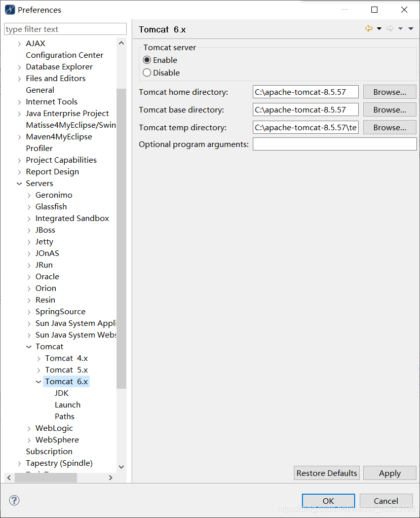Expand the Files and Editors node

pyautogui.click(x=19, y=79)
